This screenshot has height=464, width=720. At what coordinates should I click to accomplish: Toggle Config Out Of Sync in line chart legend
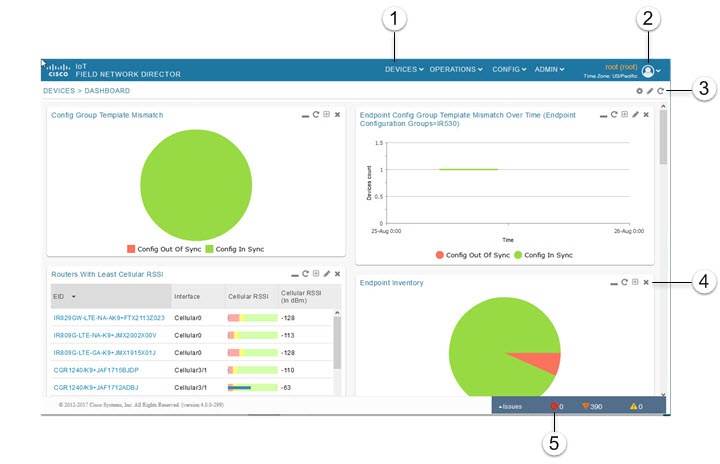pyautogui.click(x=473, y=255)
